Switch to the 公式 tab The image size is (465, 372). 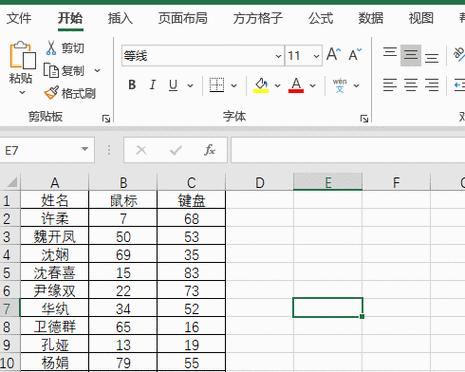(321, 18)
